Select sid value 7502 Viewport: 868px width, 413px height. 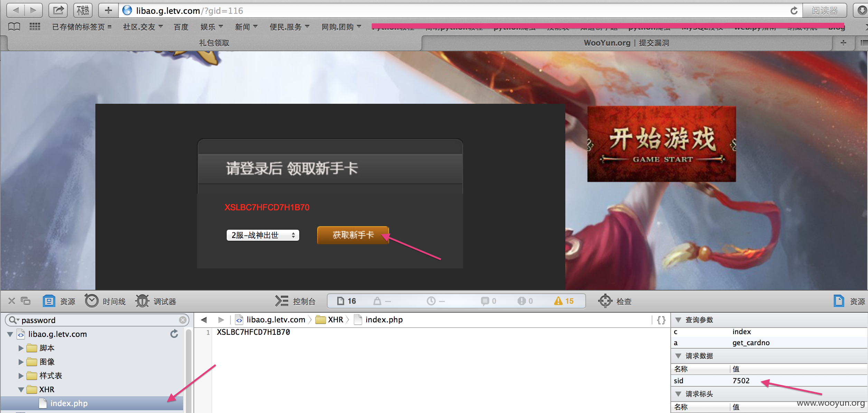click(x=741, y=381)
